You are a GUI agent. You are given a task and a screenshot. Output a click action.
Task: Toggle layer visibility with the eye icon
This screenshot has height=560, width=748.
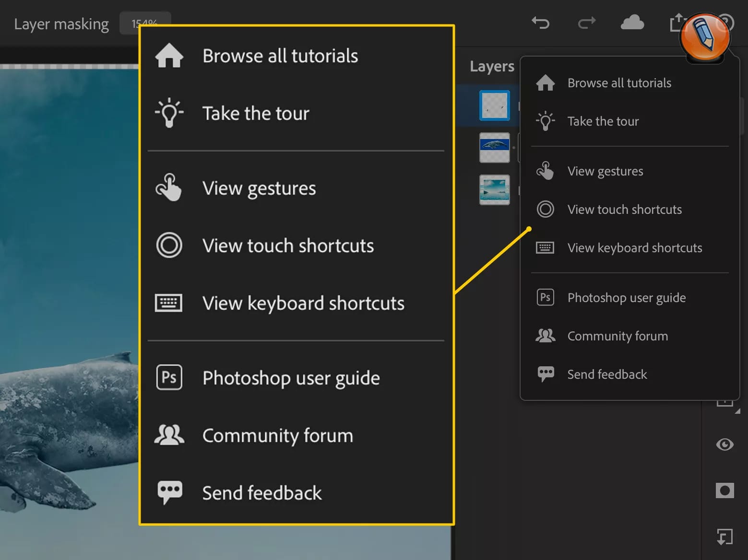pyautogui.click(x=724, y=444)
